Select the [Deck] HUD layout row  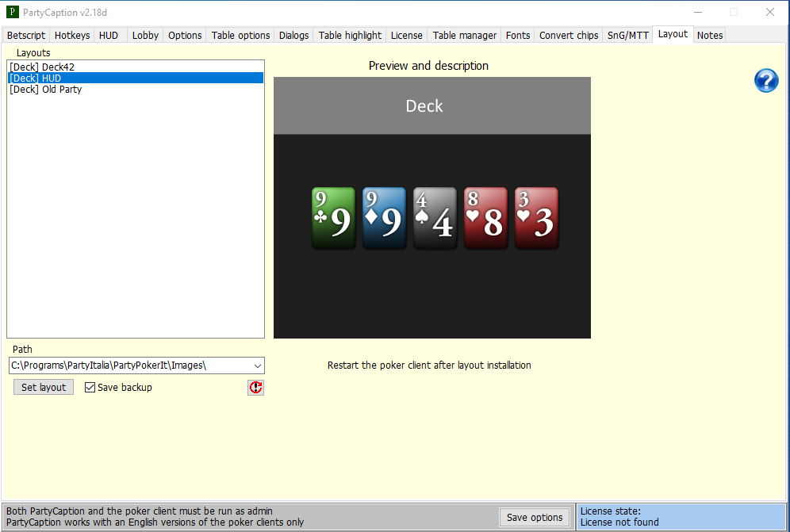point(136,78)
